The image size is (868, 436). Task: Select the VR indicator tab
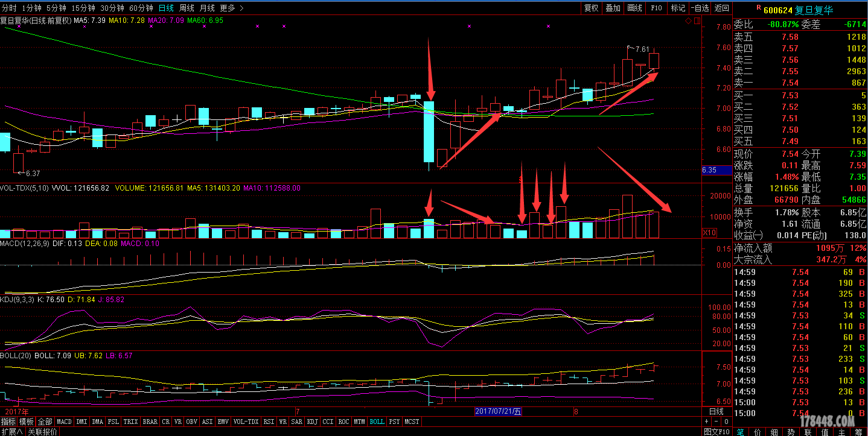(x=178, y=422)
